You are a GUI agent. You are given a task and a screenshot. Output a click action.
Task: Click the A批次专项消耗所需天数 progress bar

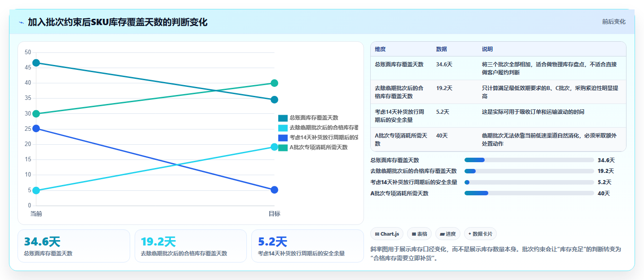tap(529, 194)
